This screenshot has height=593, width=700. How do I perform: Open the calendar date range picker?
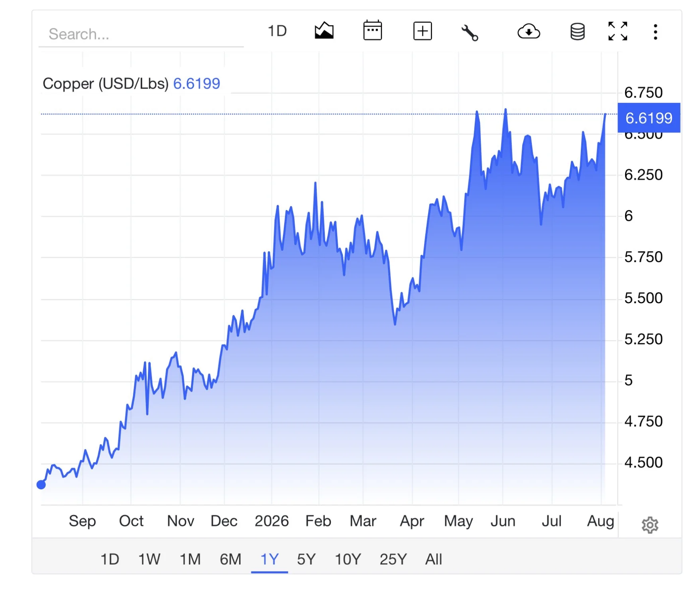[372, 31]
